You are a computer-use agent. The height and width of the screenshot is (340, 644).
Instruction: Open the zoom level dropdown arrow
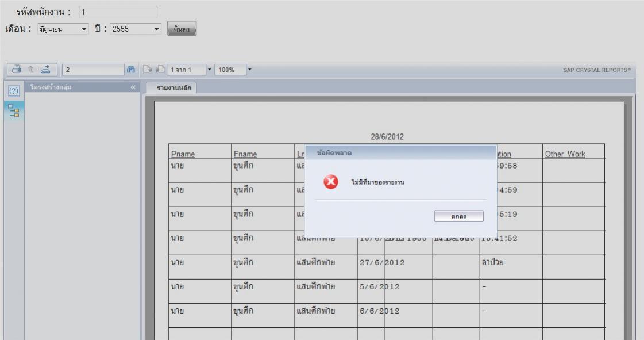coord(249,70)
